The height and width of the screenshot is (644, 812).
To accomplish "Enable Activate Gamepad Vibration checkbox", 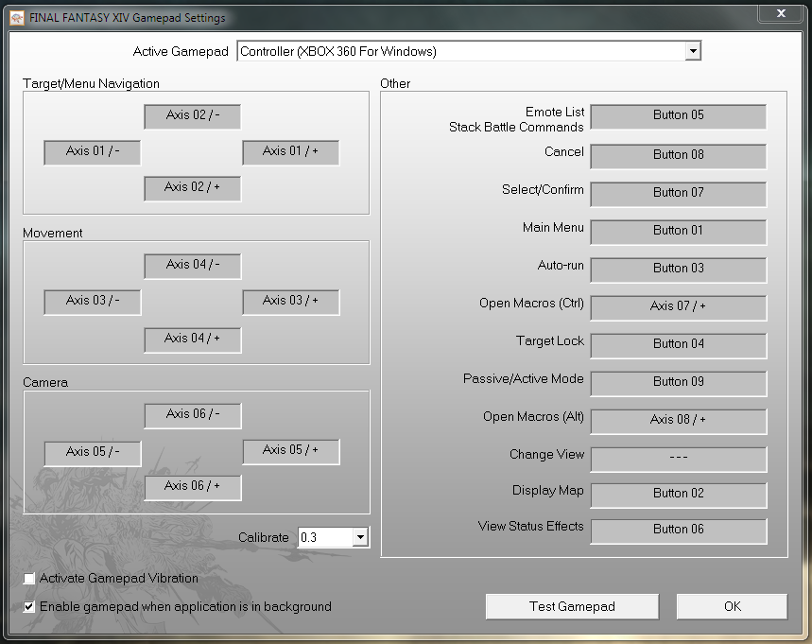I will (x=29, y=578).
